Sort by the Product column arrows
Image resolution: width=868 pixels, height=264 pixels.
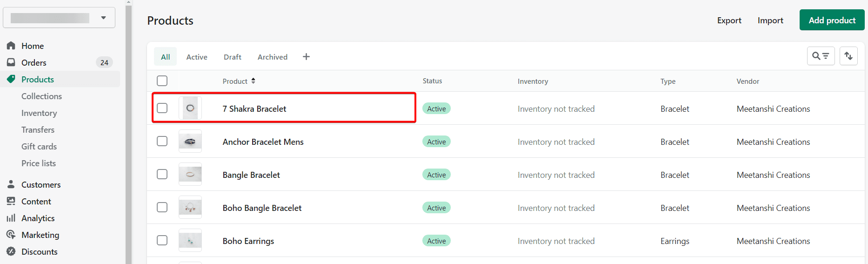(254, 81)
